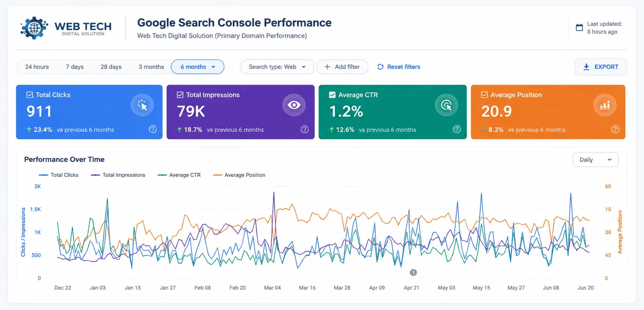Toggle Total Impressions series in chart legend
Image resolution: width=644 pixels, height=310 pixels.
(x=118, y=175)
